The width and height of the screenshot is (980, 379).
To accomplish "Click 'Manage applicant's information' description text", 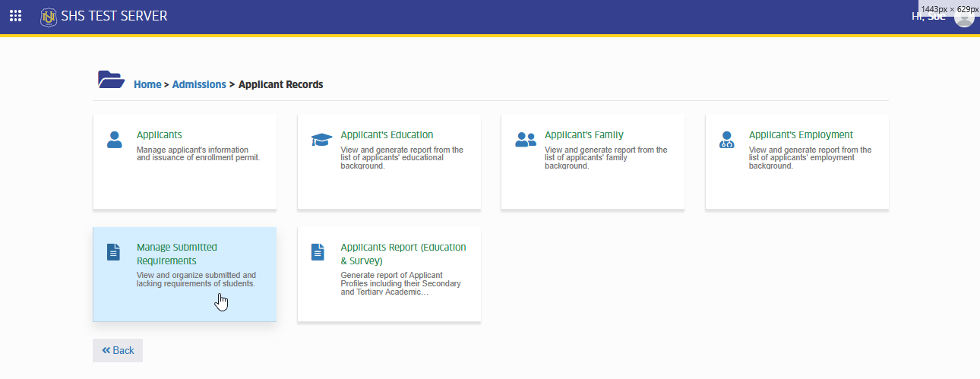I will point(198,154).
